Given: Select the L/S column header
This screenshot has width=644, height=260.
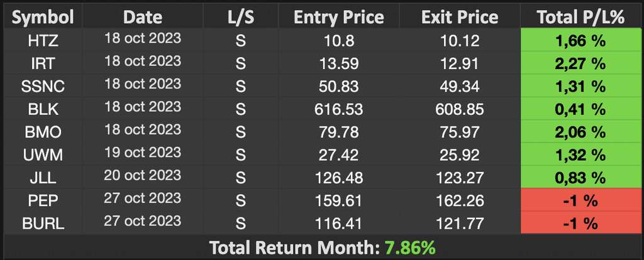Looking at the screenshot, I should [241, 17].
